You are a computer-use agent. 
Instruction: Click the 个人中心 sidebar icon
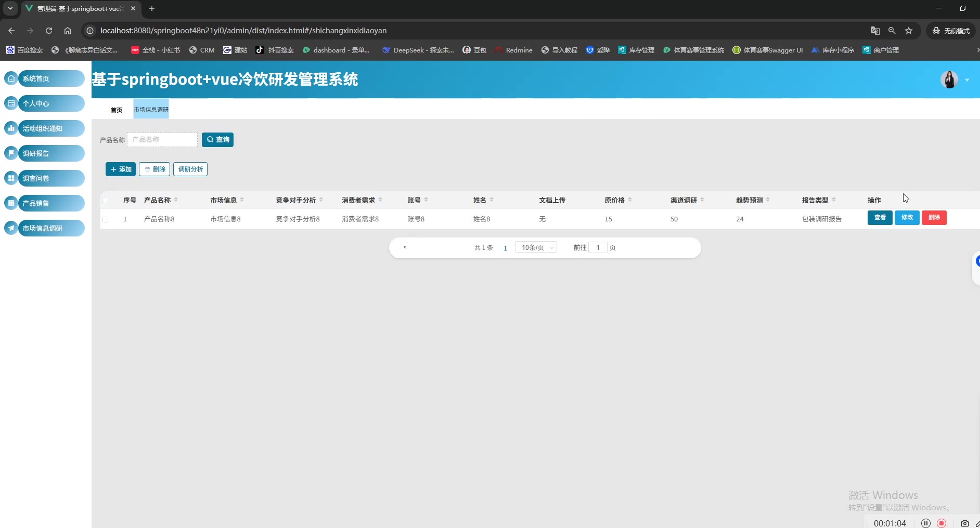(11, 103)
